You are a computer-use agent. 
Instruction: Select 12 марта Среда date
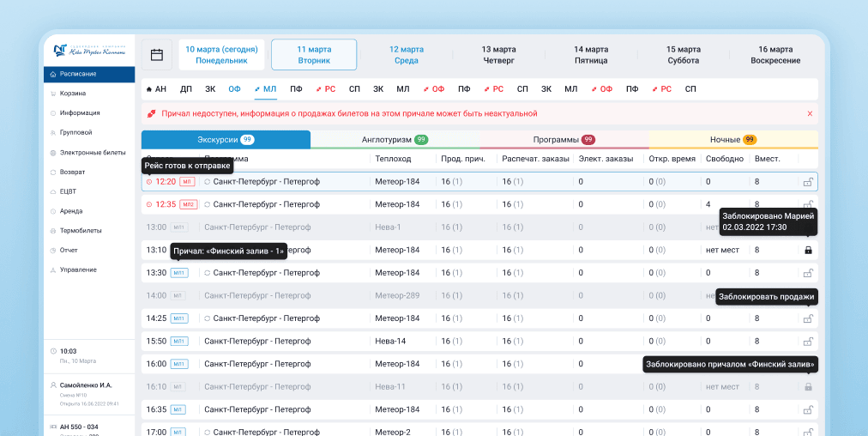tap(406, 55)
